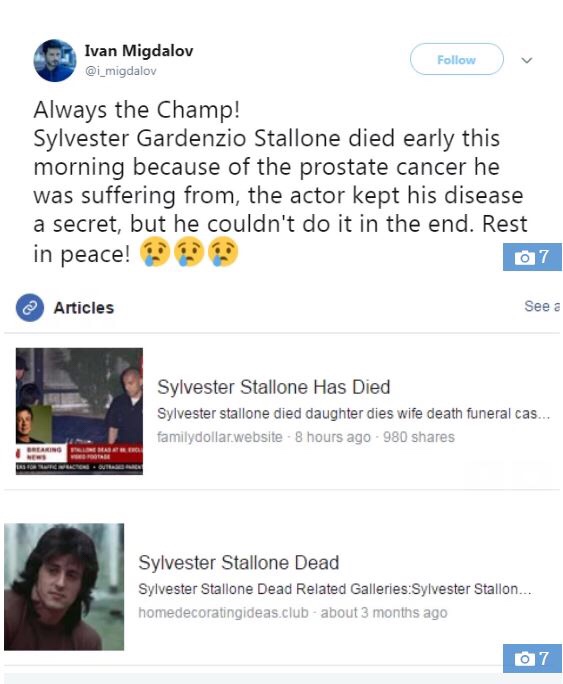
Task: Open Ivan Migdalov's profile avatar
Action: coord(55,60)
